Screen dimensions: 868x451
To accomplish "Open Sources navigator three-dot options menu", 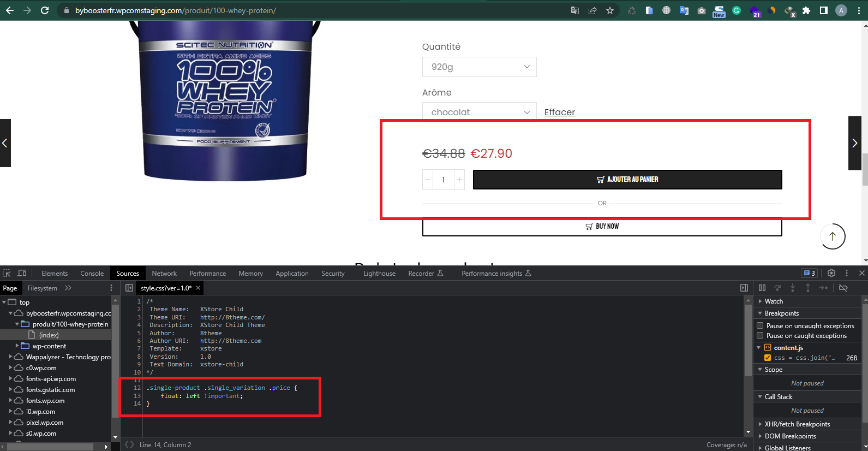I will tap(111, 288).
